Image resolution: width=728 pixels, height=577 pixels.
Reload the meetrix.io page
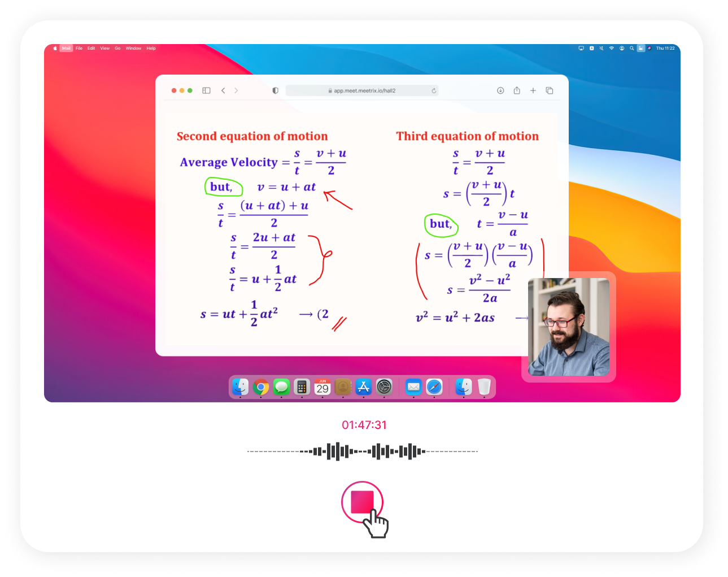pos(433,90)
